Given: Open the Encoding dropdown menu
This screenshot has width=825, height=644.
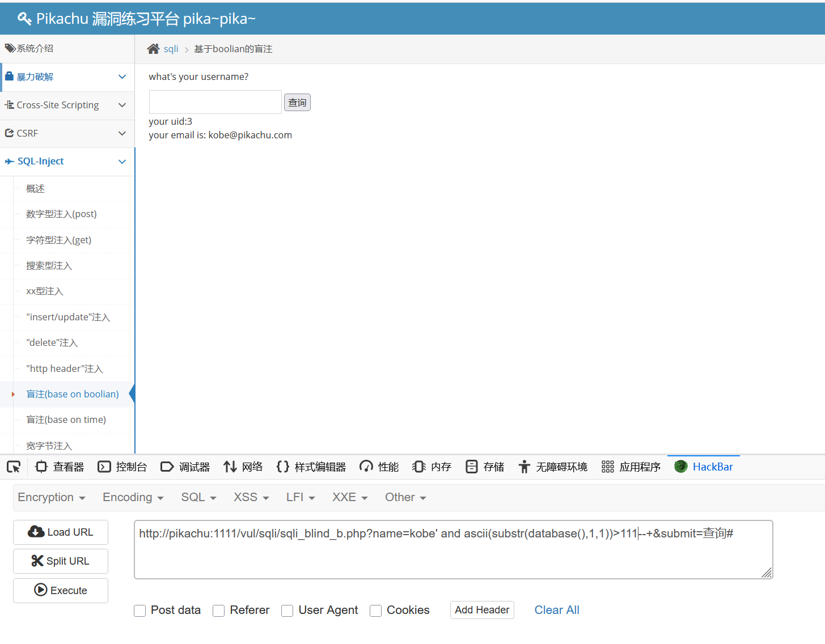Looking at the screenshot, I should [133, 497].
